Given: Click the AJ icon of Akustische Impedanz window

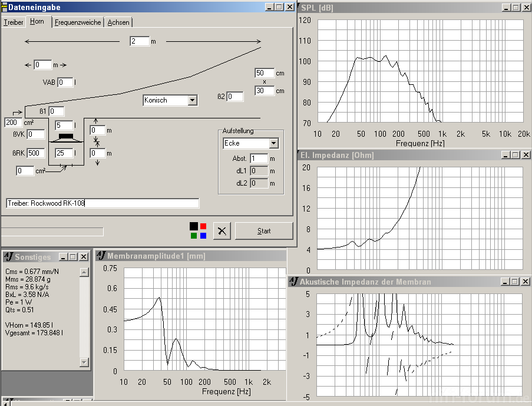Looking at the screenshot, I should [293, 281].
